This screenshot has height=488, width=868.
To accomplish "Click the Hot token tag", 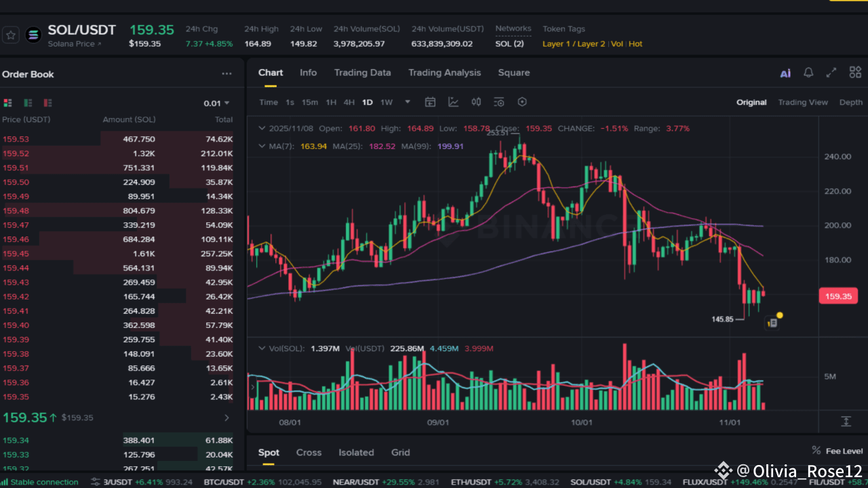I will [x=635, y=44].
